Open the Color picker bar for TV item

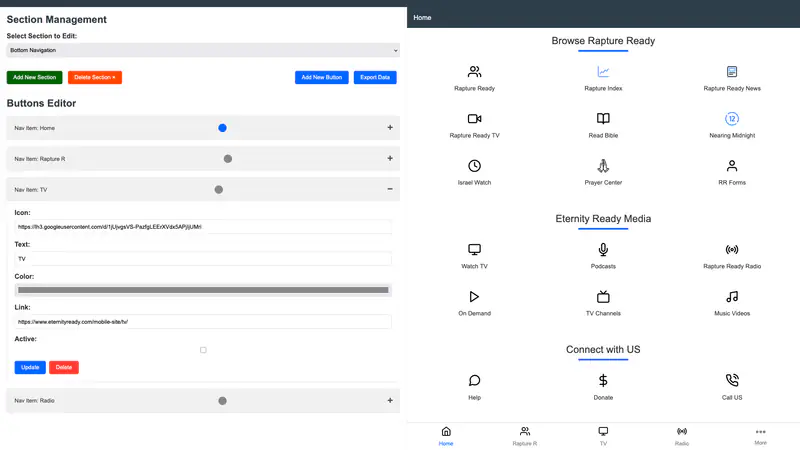pos(203,290)
